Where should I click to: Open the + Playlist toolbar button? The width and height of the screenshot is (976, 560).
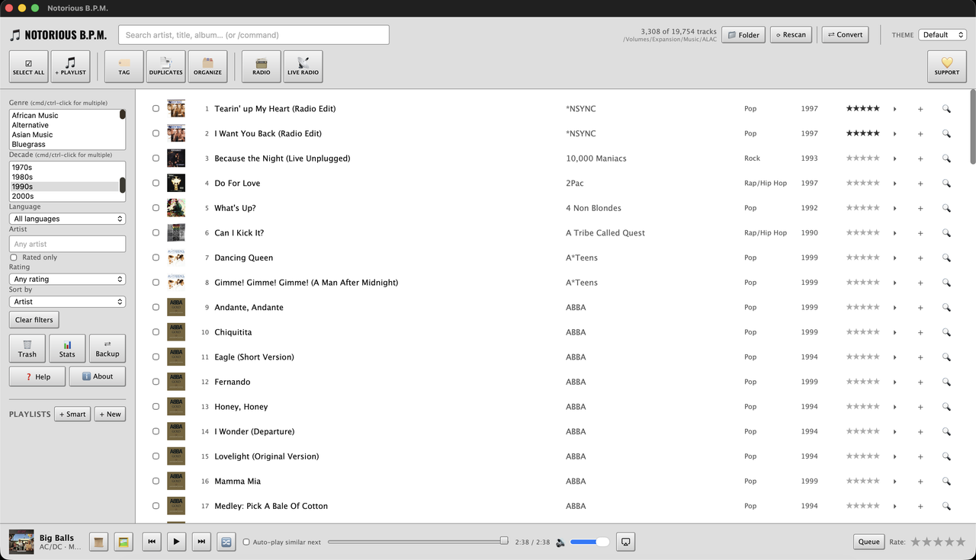[x=70, y=66]
